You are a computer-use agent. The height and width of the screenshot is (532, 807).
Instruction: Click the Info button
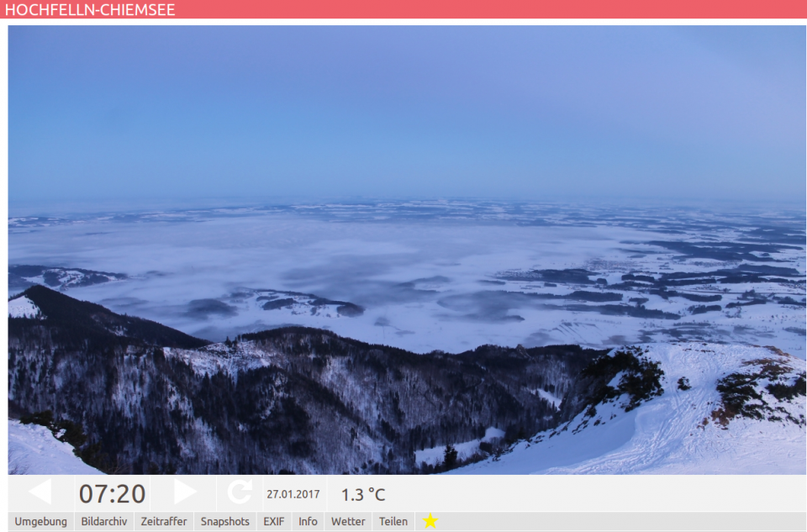[x=308, y=521]
